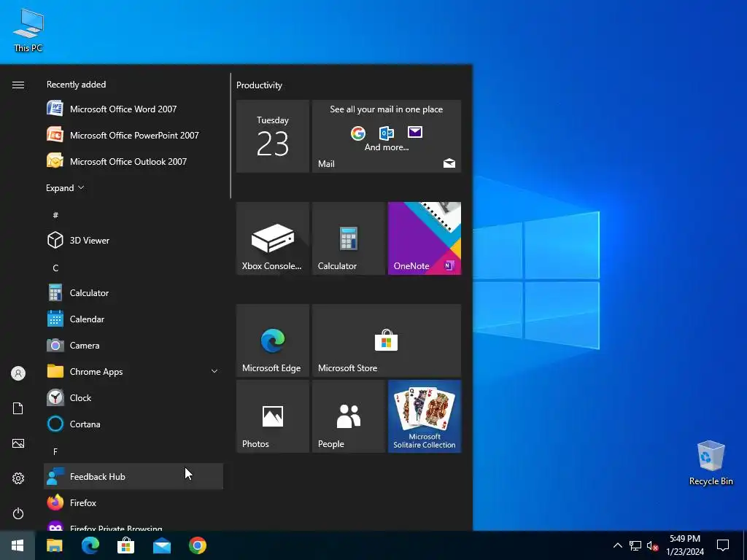Open Microsoft Office Word 2007
Image resolution: width=747 pixels, height=560 pixels.
[x=133, y=109]
